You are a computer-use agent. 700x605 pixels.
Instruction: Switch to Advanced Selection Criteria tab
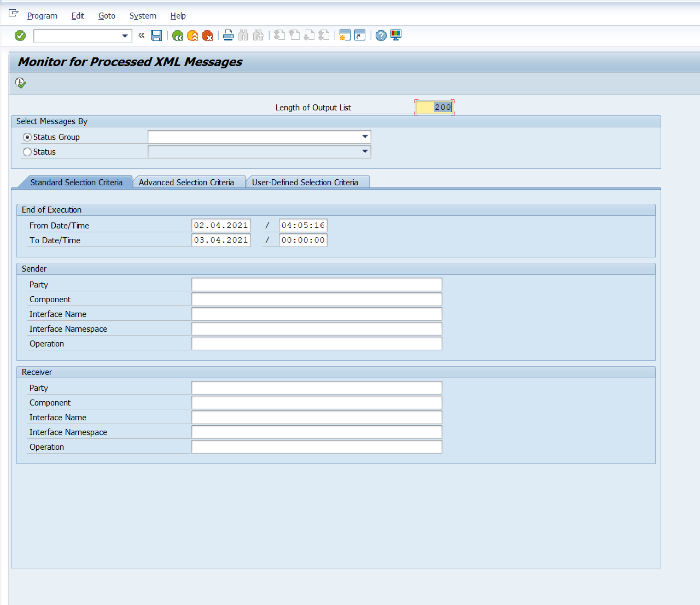(186, 183)
